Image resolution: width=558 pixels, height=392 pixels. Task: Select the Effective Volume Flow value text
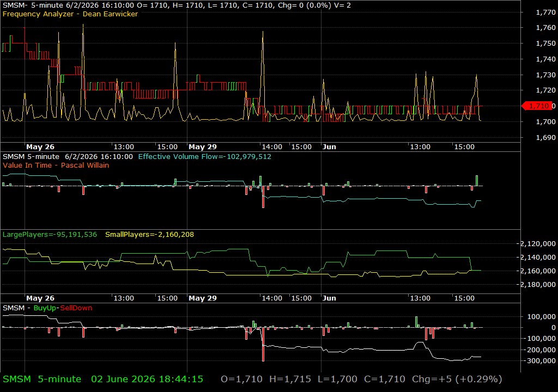coord(205,156)
